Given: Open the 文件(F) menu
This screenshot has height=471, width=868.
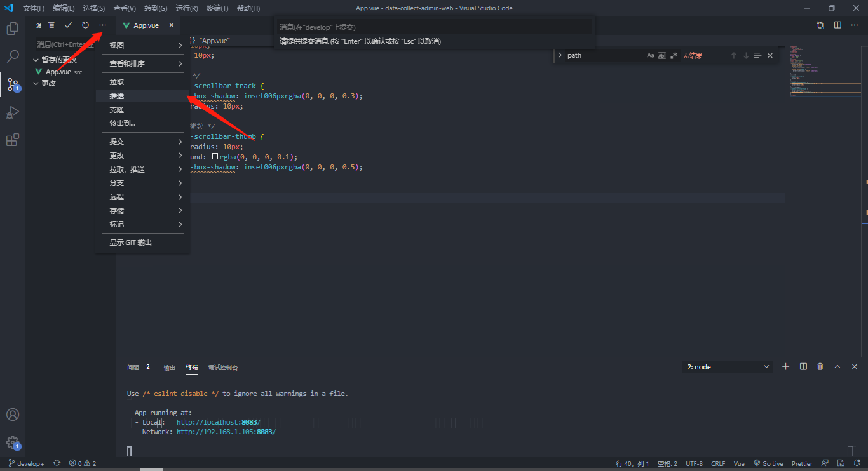Looking at the screenshot, I should click(34, 8).
